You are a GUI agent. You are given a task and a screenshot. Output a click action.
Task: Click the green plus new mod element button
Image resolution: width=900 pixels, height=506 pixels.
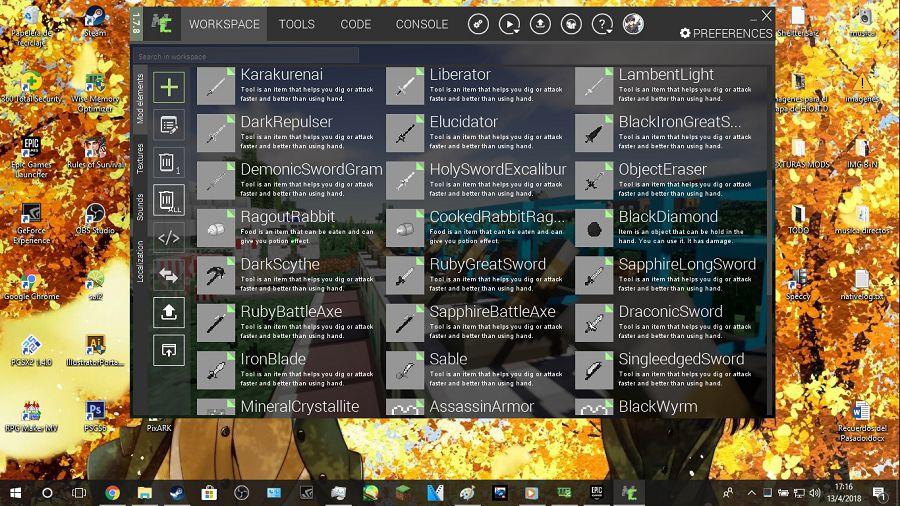click(169, 87)
